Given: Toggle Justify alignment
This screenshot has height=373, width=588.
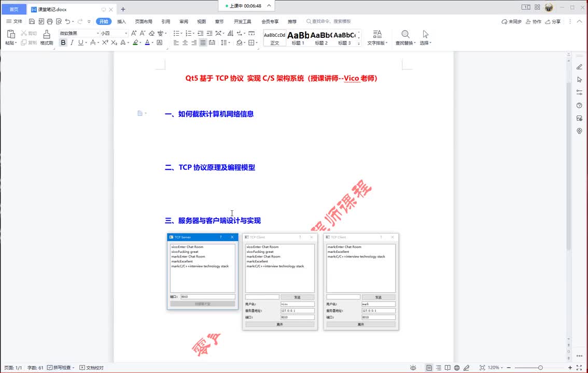Looking at the screenshot, I should (203, 42).
